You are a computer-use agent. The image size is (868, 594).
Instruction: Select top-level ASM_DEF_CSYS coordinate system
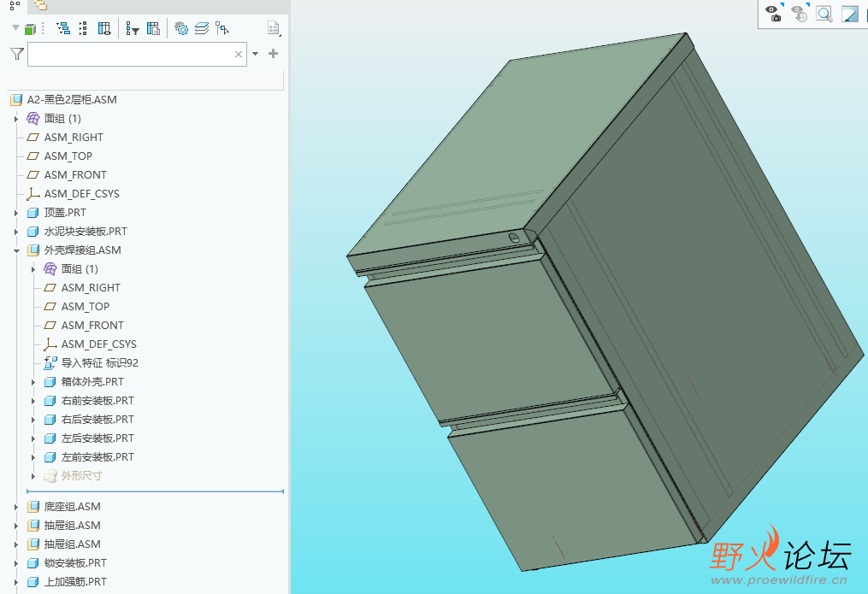[82, 193]
